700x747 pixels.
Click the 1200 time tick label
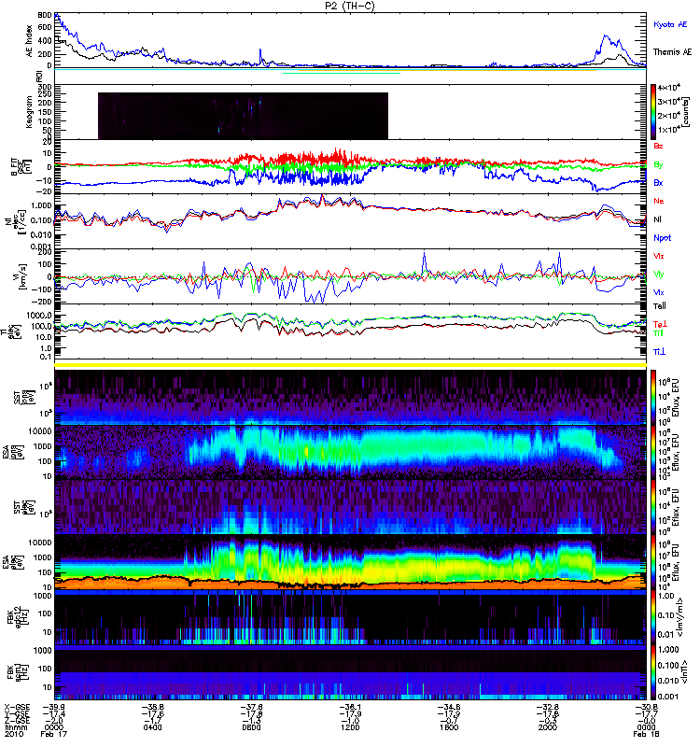(350, 727)
